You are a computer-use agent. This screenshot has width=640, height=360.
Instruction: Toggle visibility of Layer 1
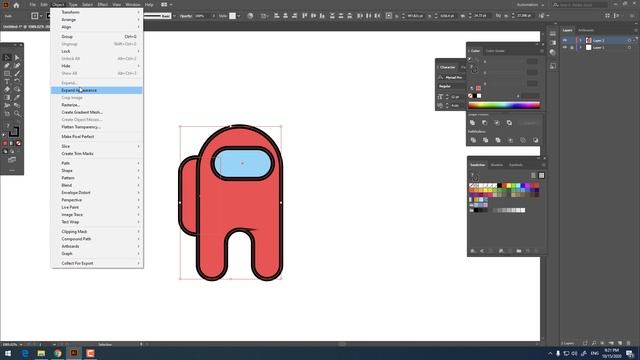coord(565,47)
